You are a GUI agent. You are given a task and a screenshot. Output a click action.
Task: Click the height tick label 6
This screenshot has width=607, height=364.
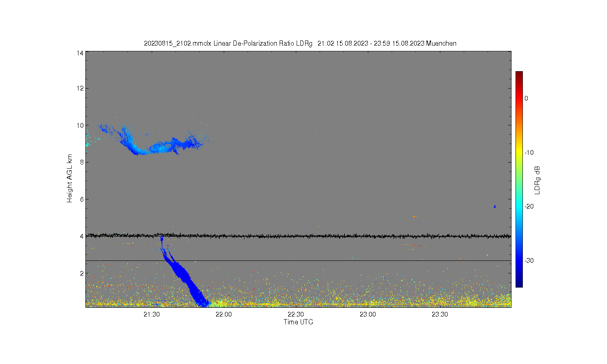tap(82, 199)
